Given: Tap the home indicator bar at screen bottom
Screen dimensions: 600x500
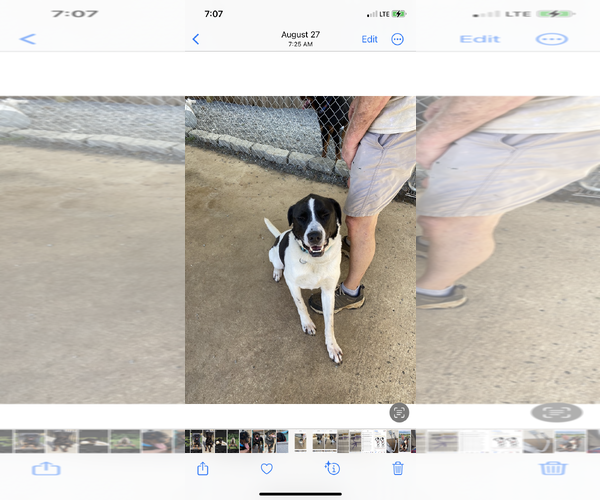Looking at the screenshot, I should coord(300,493).
